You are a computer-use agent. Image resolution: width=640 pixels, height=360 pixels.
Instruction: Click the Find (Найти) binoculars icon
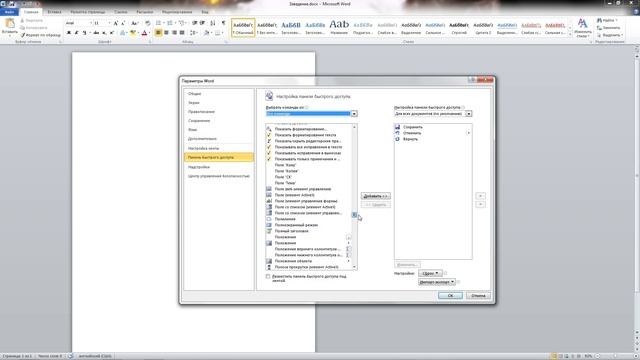point(599,20)
